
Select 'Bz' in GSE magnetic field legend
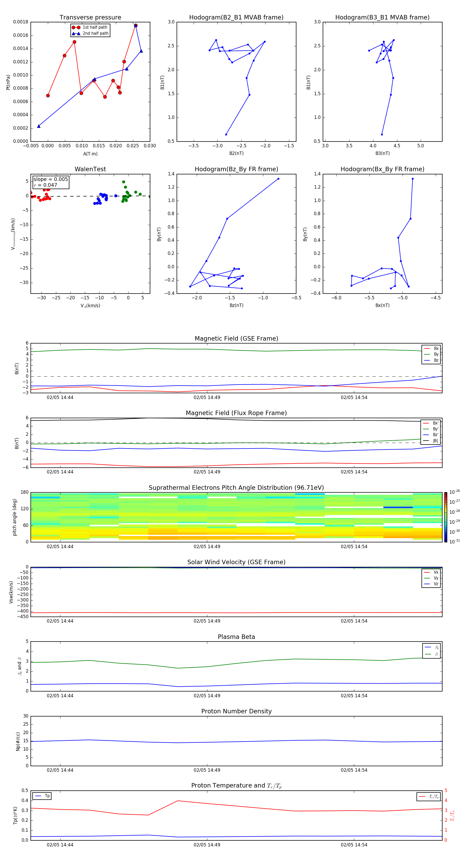click(x=431, y=360)
